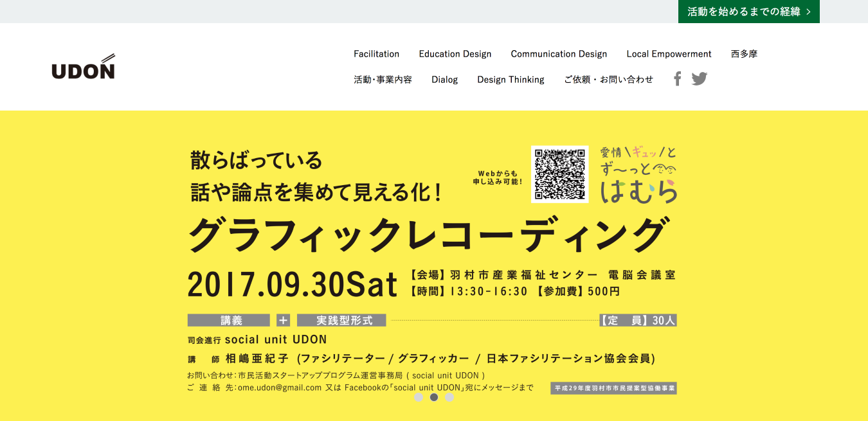Click the はむら city logo
The height and width of the screenshot is (421, 868).
click(638, 175)
